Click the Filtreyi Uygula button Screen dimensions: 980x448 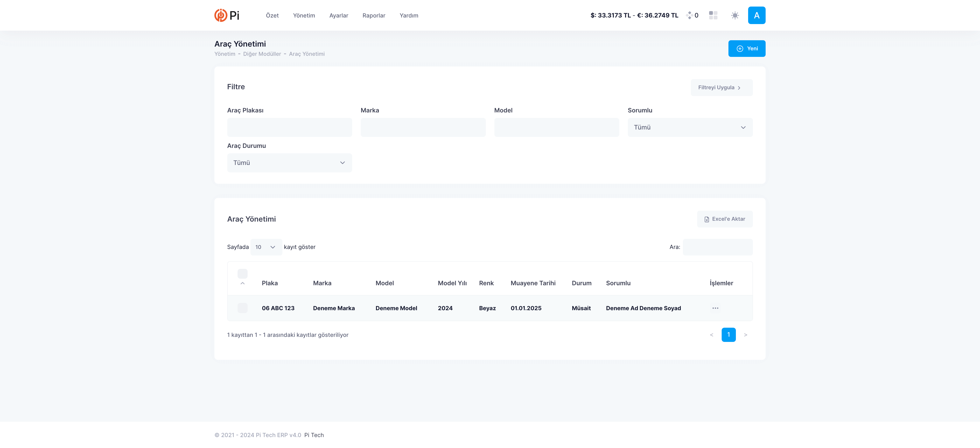[x=721, y=87]
